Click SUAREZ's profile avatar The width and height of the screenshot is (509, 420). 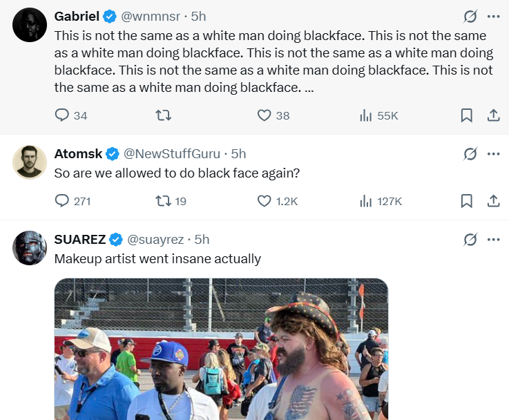click(30, 248)
